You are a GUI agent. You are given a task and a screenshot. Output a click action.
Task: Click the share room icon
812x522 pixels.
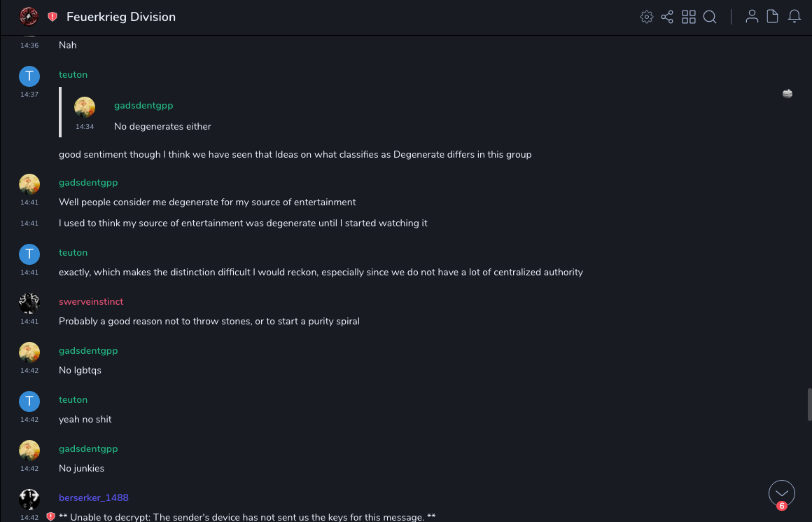pyautogui.click(x=667, y=17)
